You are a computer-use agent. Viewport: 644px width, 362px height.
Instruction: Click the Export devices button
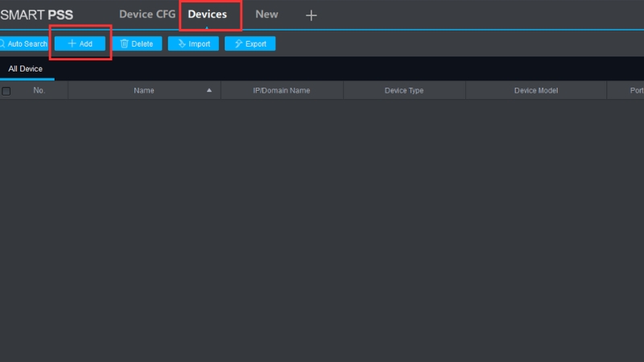[x=250, y=43]
